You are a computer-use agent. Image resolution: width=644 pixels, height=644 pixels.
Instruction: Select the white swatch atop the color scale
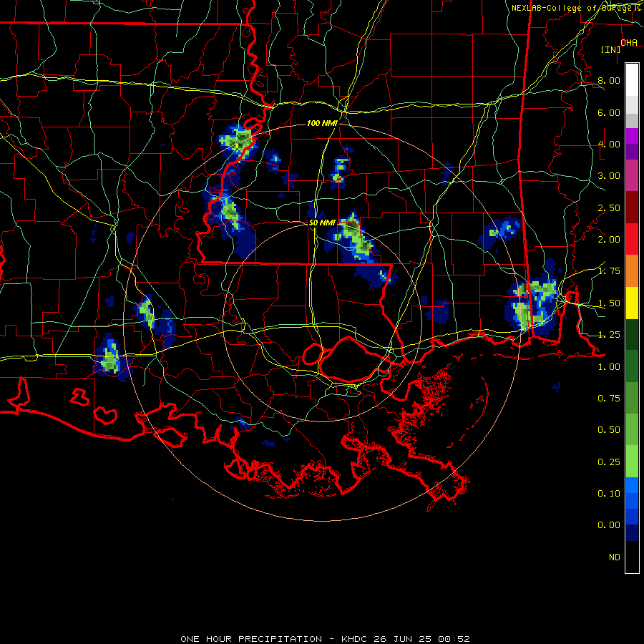[x=632, y=80]
